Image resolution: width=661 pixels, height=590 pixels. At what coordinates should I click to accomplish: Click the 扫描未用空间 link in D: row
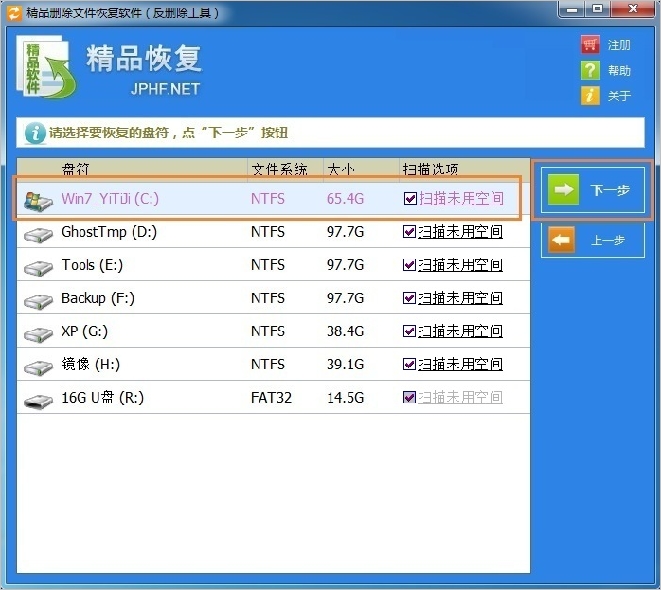click(460, 231)
